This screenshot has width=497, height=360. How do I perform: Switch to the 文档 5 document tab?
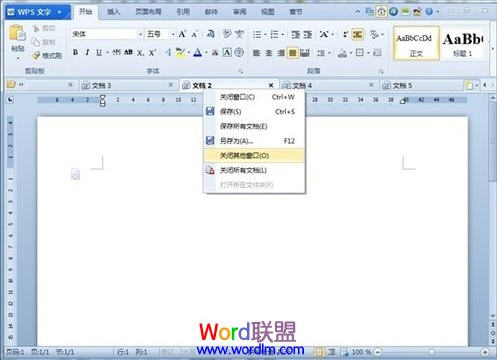pyautogui.click(x=422, y=85)
